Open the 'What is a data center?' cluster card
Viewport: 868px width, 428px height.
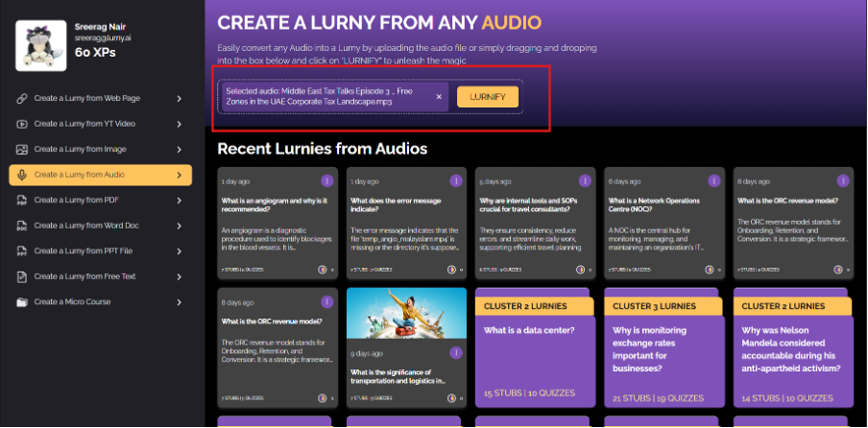coord(532,350)
